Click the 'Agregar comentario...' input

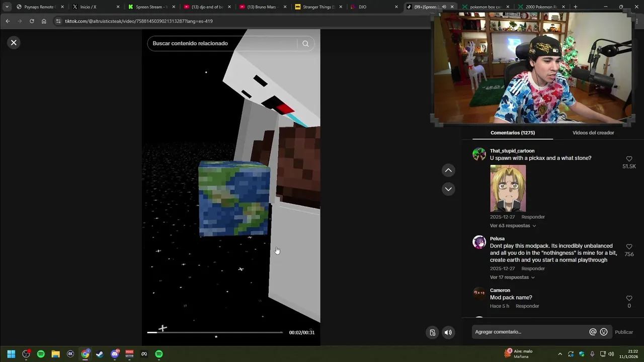(x=529, y=332)
